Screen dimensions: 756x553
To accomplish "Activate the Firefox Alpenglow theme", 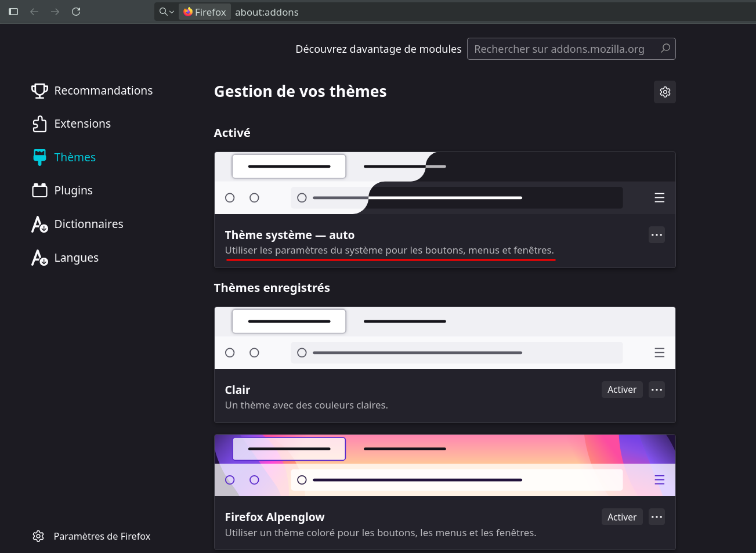I will point(622,517).
